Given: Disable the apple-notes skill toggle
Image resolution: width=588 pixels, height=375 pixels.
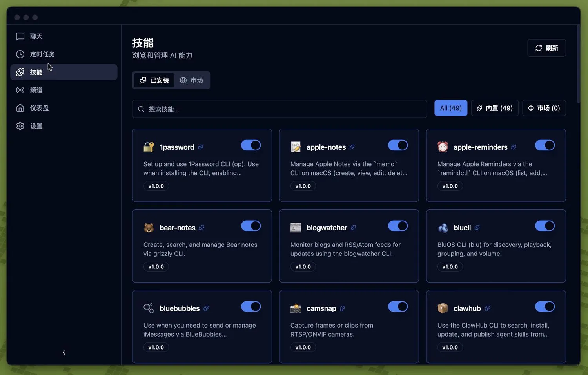Looking at the screenshot, I should (398, 145).
